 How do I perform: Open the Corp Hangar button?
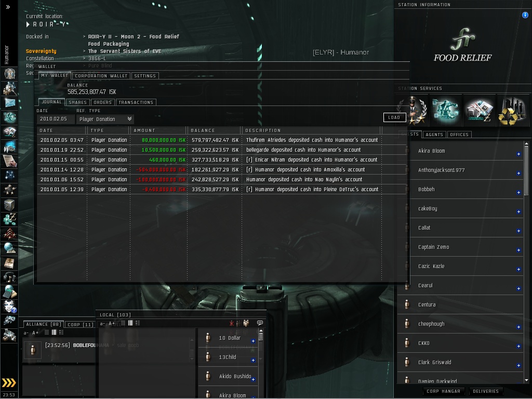pyautogui.click(x=444, y=391)
